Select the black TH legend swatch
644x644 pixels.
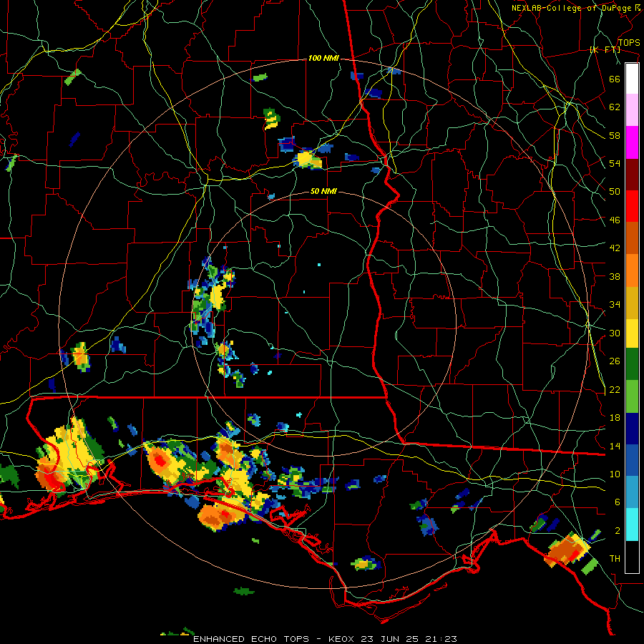tap(632, 557)
